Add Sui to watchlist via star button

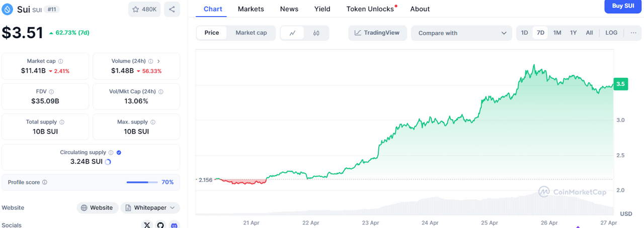pos(144,9)
